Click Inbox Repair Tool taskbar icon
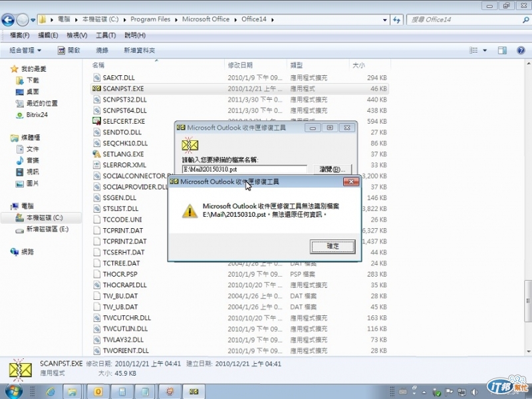This screenshot has height=399, width=532. pos(194,392)
